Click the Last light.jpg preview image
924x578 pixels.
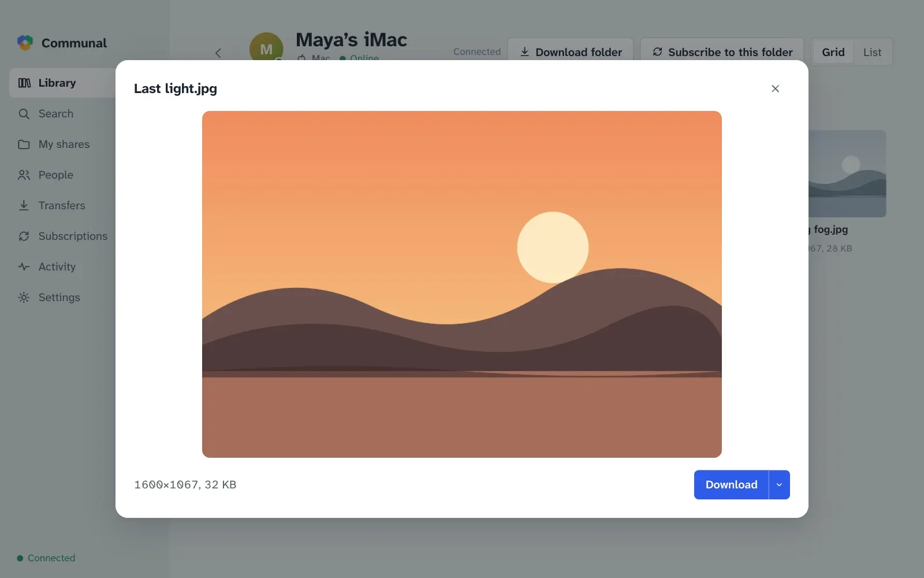tap(462, 284)
